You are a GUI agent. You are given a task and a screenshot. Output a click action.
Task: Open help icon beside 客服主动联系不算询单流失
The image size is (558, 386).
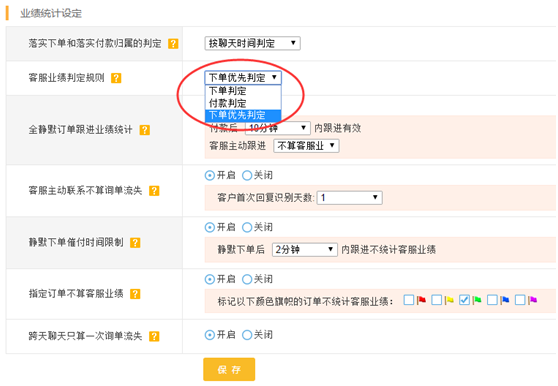point(154,191)
